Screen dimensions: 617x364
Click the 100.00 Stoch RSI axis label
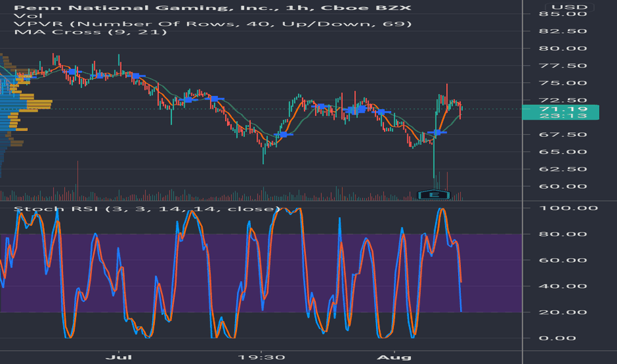click(568, 208)
